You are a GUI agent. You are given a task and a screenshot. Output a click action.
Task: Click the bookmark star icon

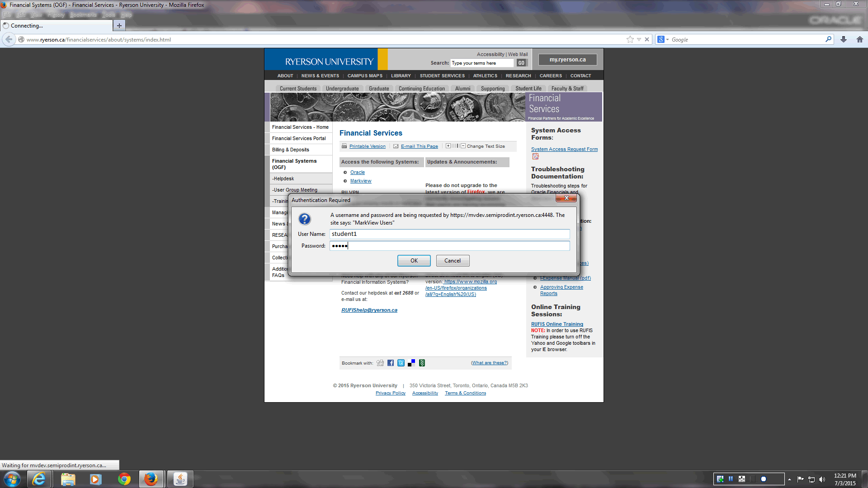coord(630,39)
